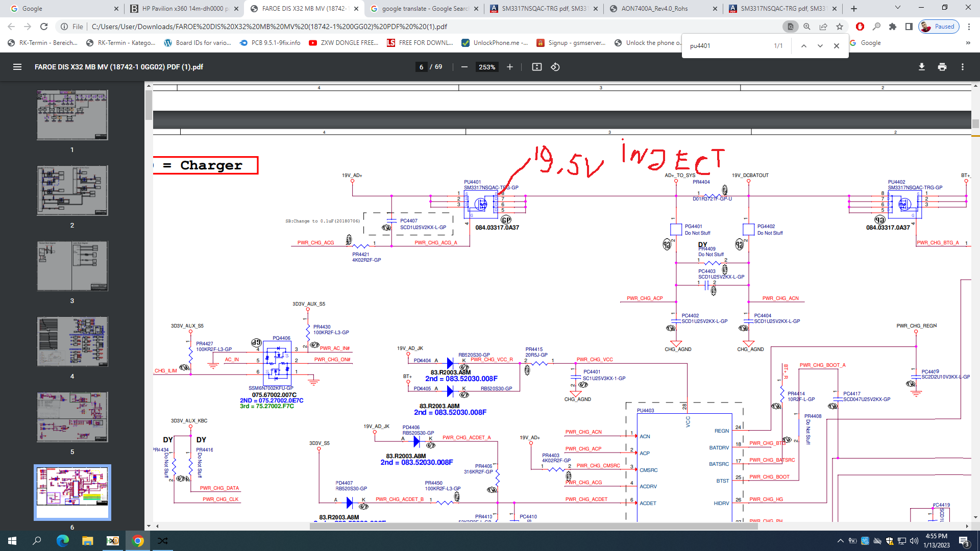Open the tab search dropdown arrow
This screenshot has width=980, height=551.
[897, 8]
